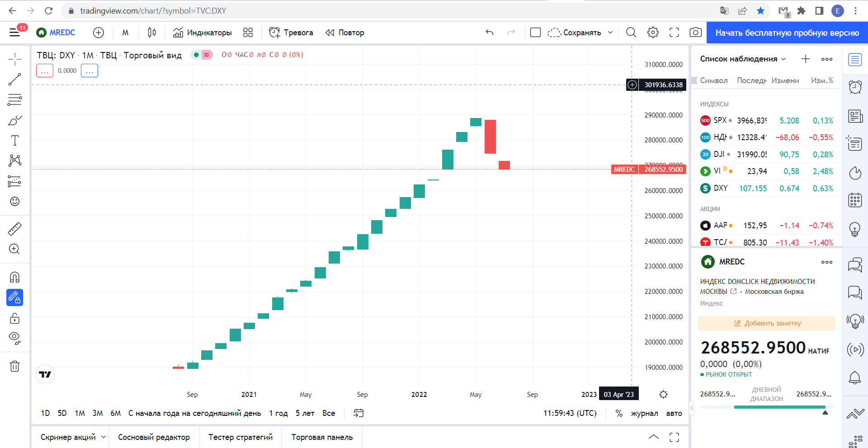The image size is (868, 448).
Task: Open watchlist three-dots options
Action: coord(827,59)
